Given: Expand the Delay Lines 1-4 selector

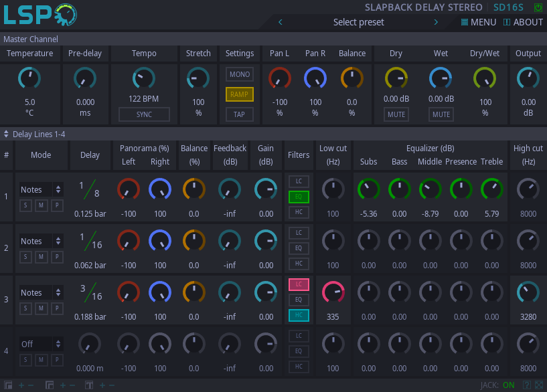Looking at the screenshot, I should 7,134.
